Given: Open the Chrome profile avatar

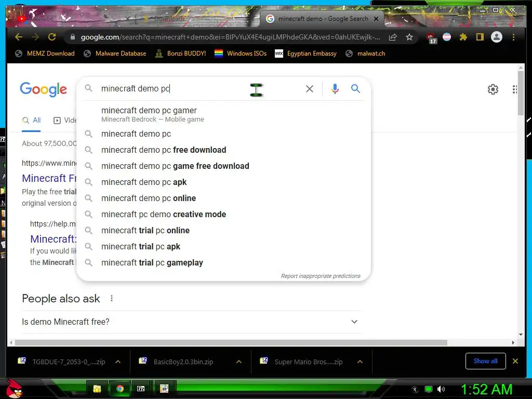Looking at the screenshot, I should 496,37.
